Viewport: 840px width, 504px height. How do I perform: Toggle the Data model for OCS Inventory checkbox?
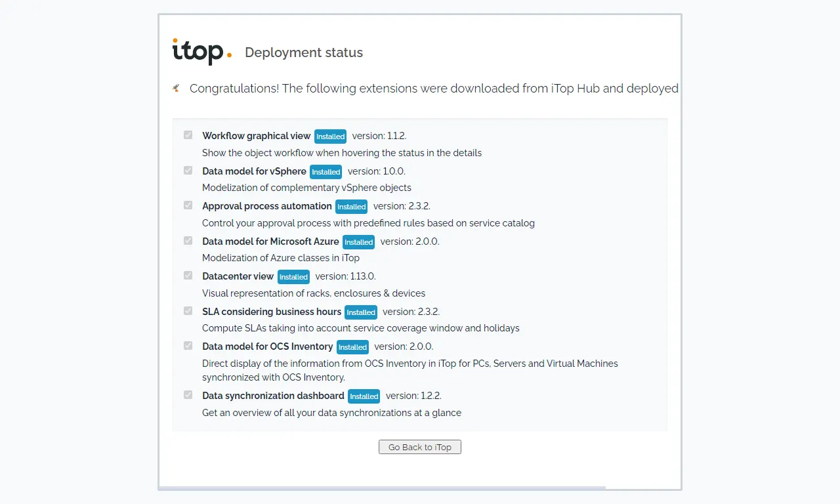click(x=188, y=346)
